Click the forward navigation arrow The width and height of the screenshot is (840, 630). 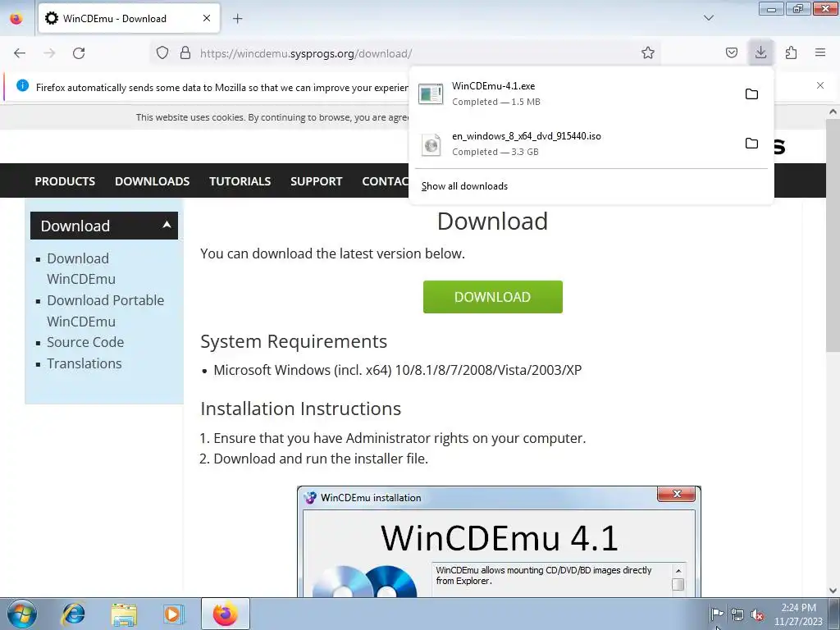click(49, 53)
